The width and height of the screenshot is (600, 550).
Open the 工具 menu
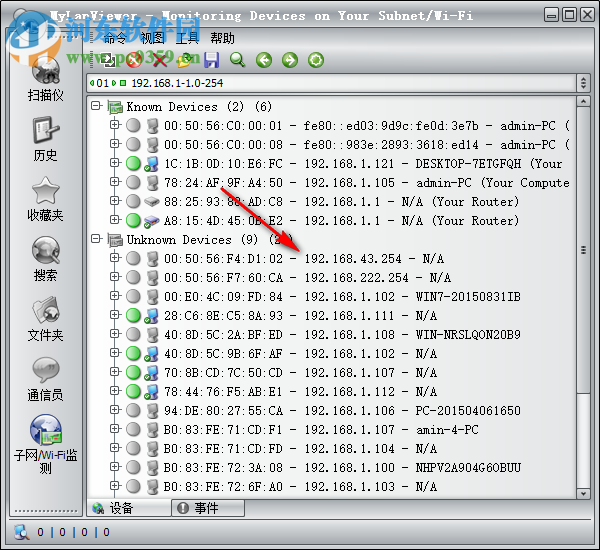pos(187,38)
